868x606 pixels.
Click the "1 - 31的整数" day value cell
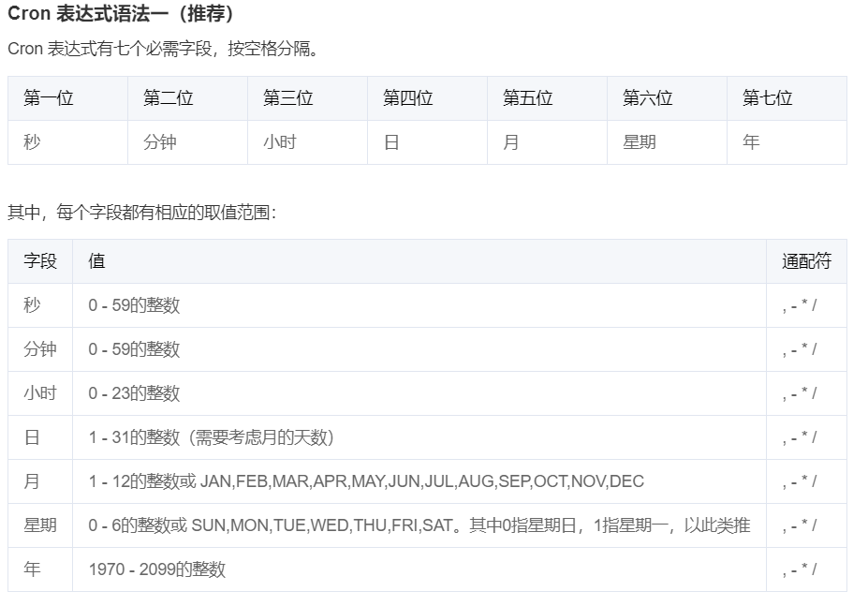click(212, 437)
